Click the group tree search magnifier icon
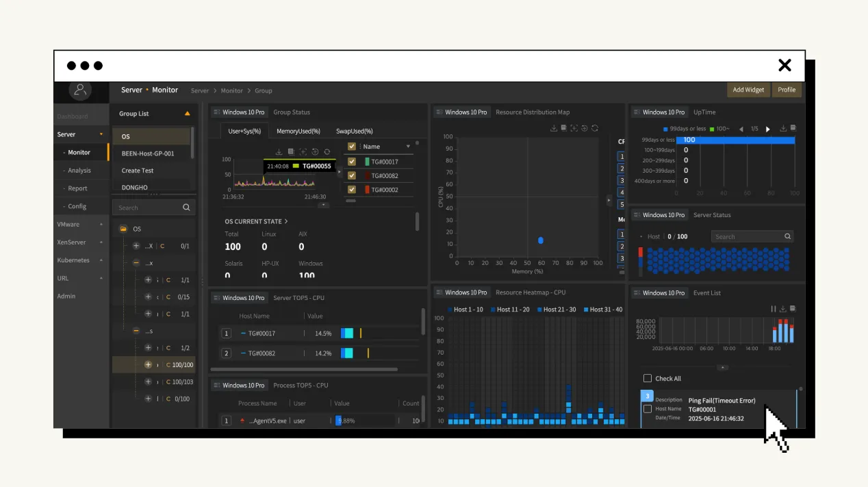 pyautogui.click(x=186, y=208)
